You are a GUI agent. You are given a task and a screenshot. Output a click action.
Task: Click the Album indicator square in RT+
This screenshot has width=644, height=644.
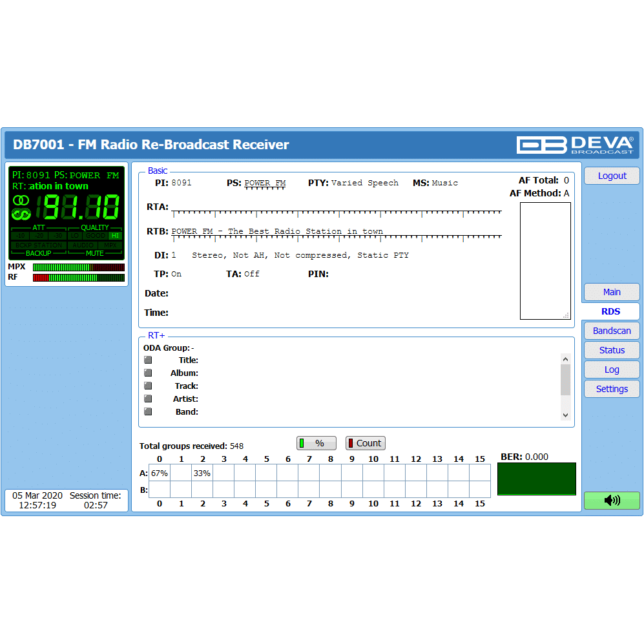[x=148, y=373]
